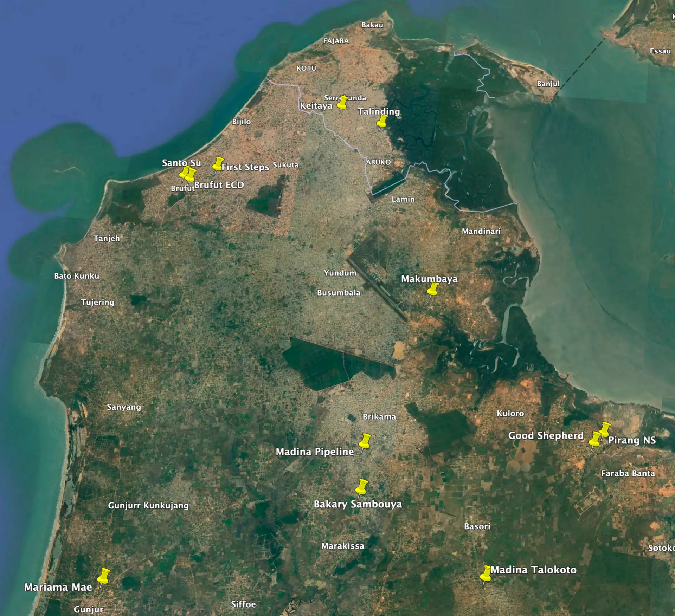Select the Good Shepherd pushpin
Image resolution: width=675 pixels, height=616 pixels.
click(595, 439)
